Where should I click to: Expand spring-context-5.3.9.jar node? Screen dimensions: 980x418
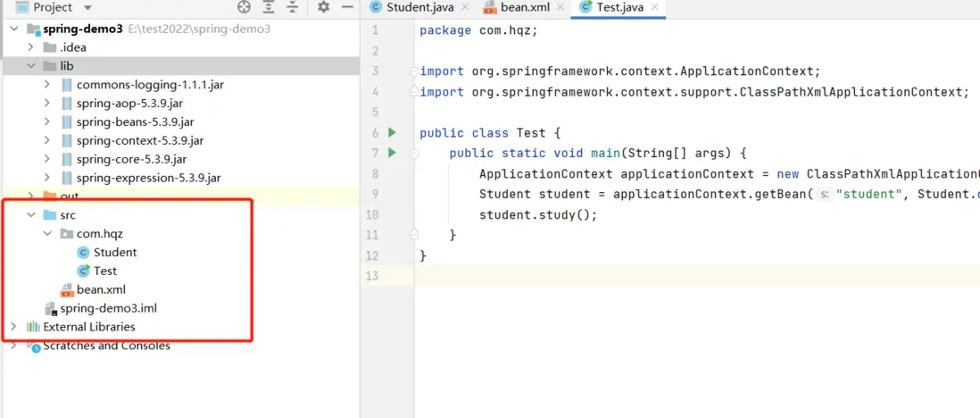47,140
